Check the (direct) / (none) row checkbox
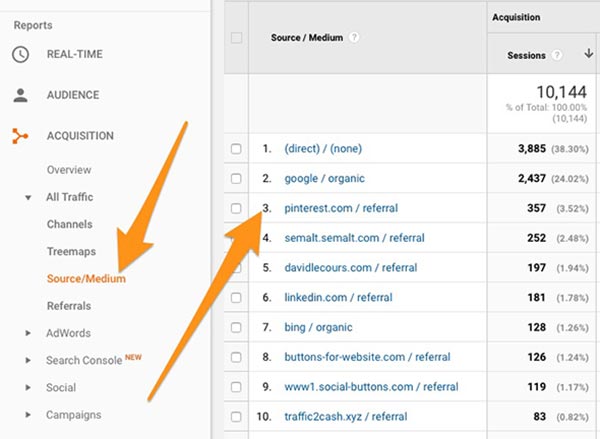Image resolution: width=600 pixels, height=439 pixels. pyautogui.click(x=236, y=149)
